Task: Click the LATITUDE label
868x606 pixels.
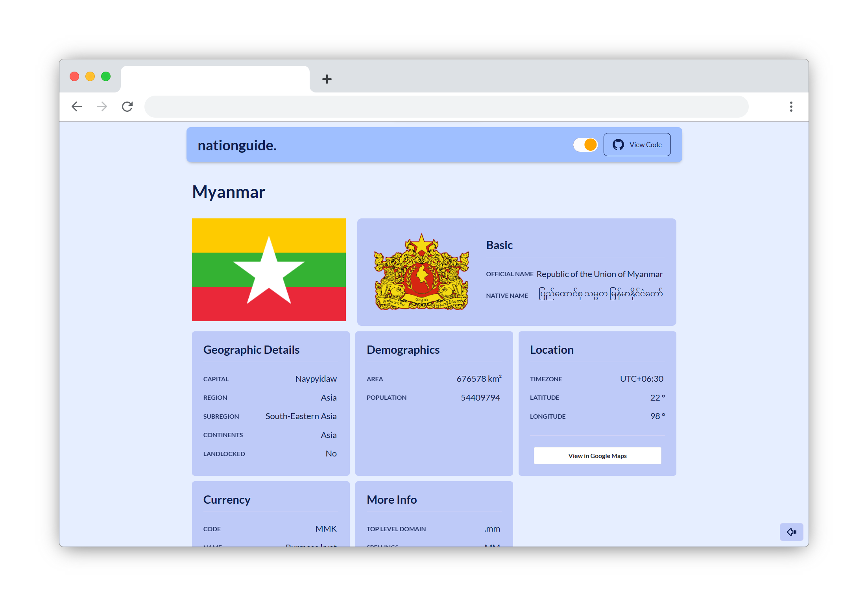Action: pos(544,397)
